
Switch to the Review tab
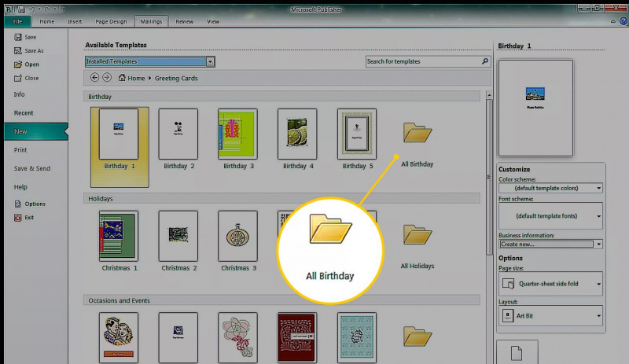coord(185,21)
